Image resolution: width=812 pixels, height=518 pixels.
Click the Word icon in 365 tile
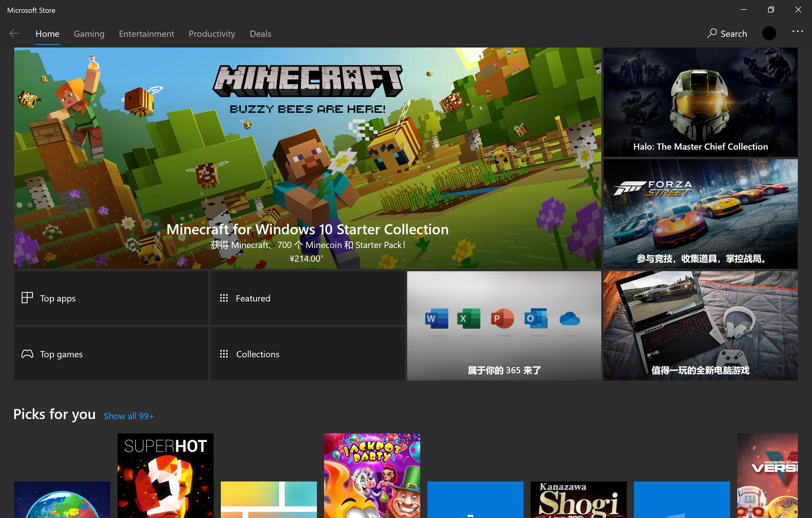pyautogui.click(x=436, y=319)
